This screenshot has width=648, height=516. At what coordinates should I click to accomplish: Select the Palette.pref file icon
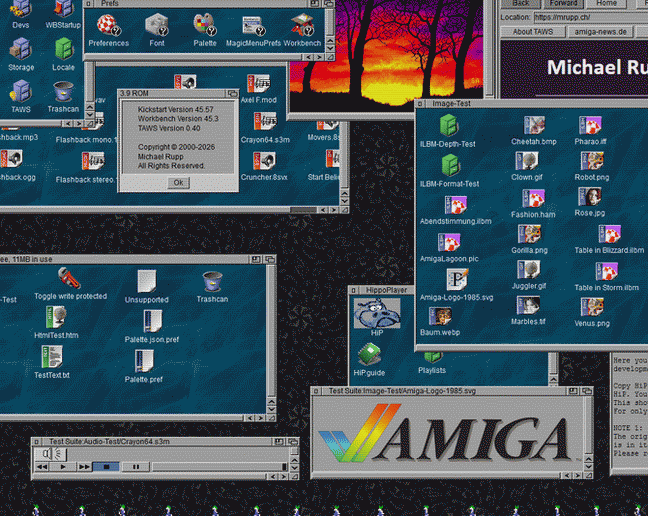click(x=144, y=361)
